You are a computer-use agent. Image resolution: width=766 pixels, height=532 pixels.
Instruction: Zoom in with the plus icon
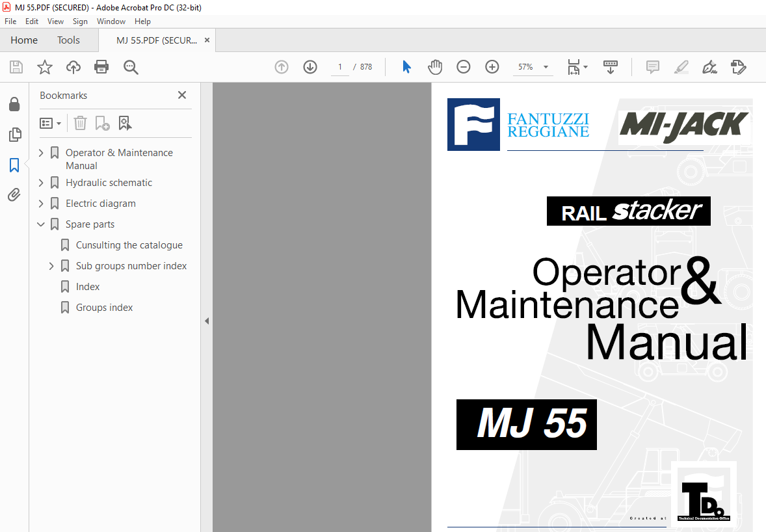(492, 67)
